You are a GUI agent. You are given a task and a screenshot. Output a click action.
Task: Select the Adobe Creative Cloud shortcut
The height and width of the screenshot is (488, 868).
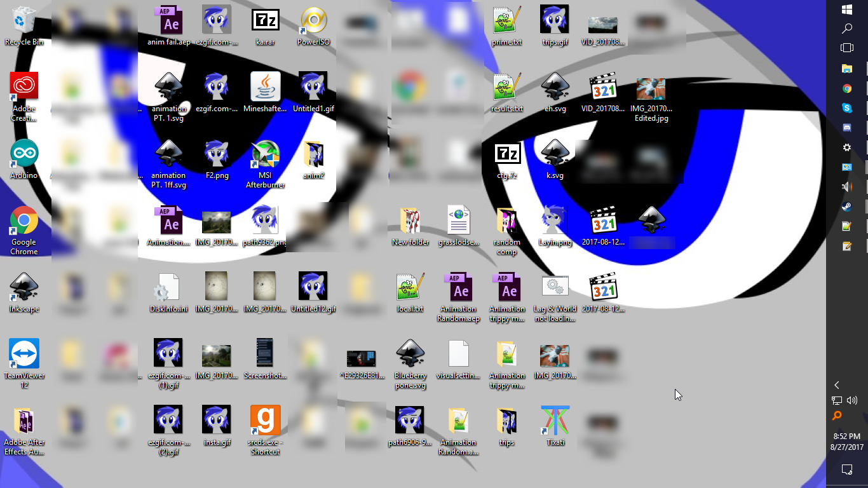coord(24,87)
